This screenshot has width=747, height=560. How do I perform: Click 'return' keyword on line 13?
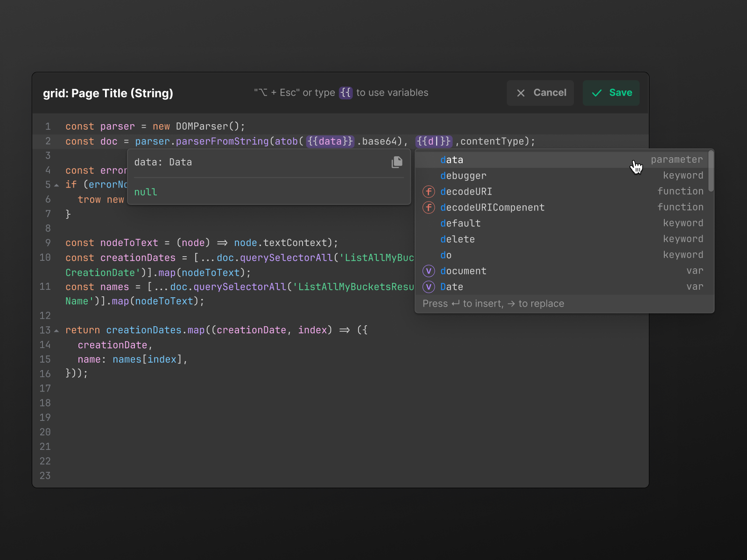click(83, 330)
